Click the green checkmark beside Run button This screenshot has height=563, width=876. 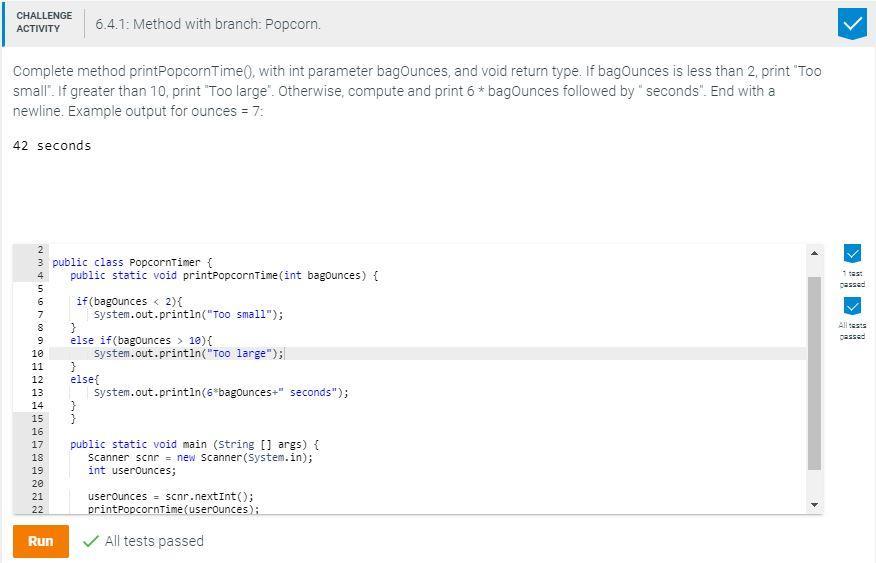(x=91, y=541)
